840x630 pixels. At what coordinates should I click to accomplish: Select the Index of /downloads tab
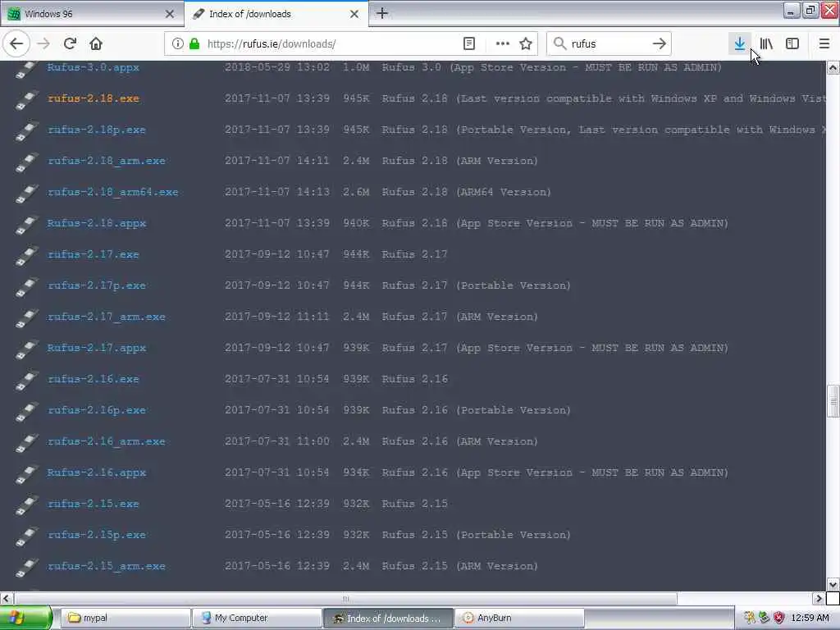click(276, 14)
